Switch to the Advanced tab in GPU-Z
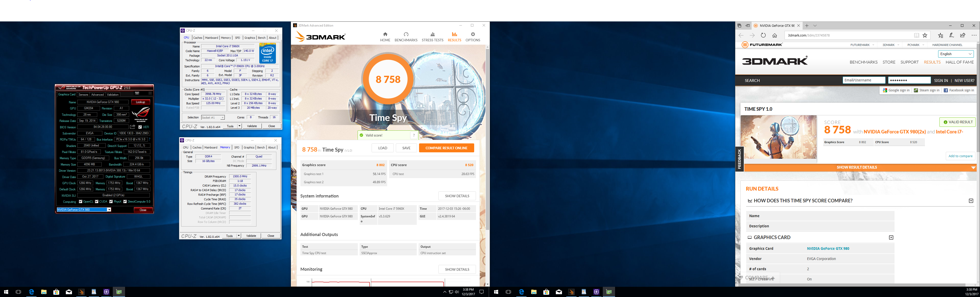 [97, 95]
